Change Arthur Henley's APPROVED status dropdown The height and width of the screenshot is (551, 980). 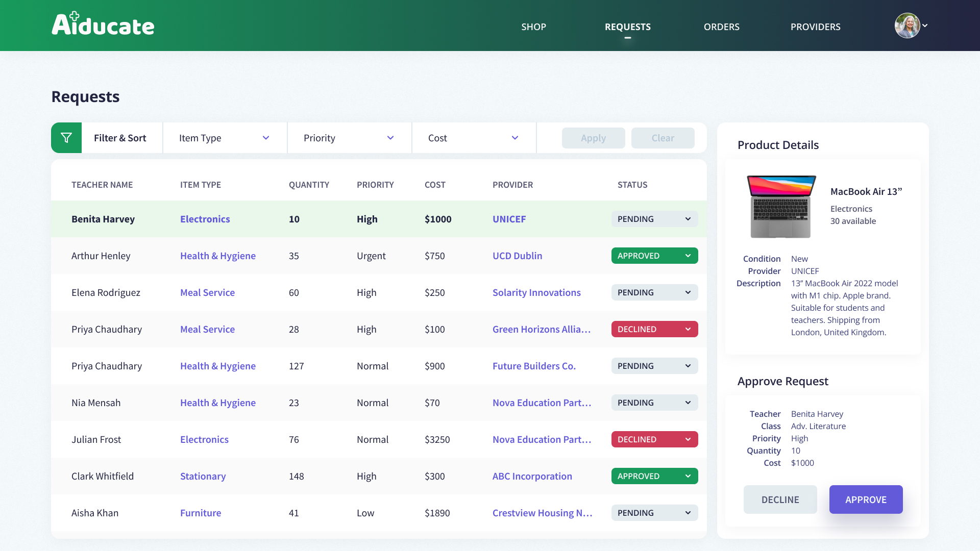[x=654, y=256]
